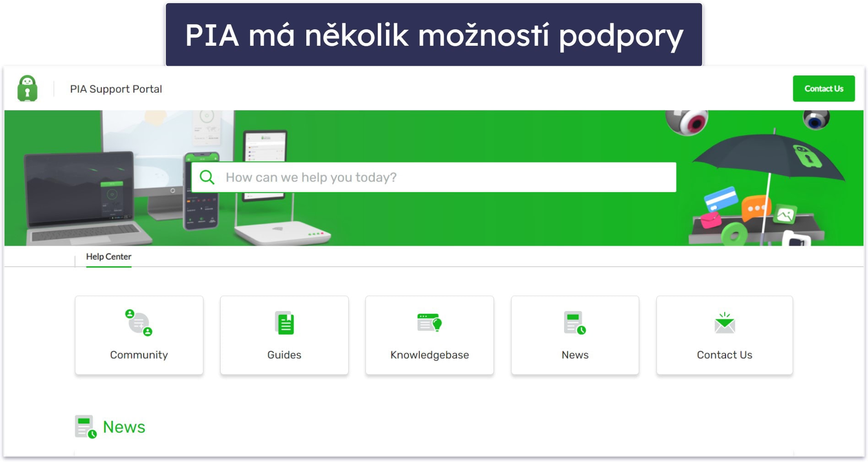Click the PIA padlock logo
This screenshot has width=868, height=462.
pyautogui.click(x=27, y=88)
